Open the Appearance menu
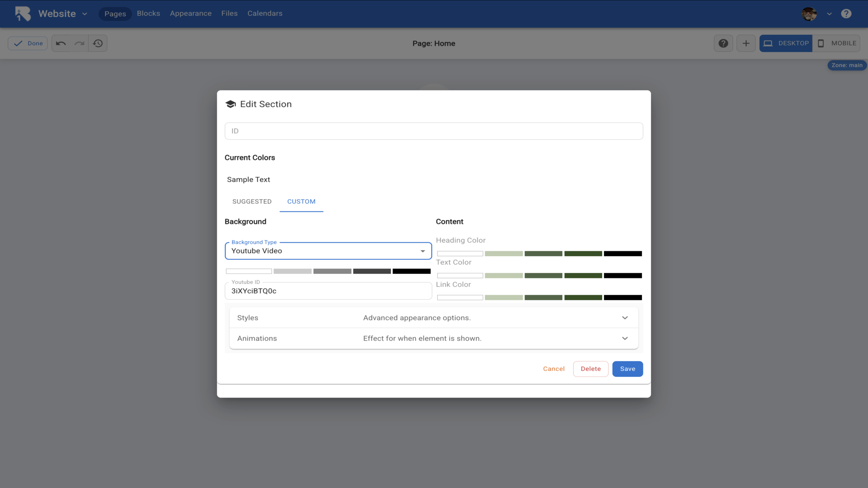This screenshot has height=488, width=868. pyautogui.click(x=190, y=14)
